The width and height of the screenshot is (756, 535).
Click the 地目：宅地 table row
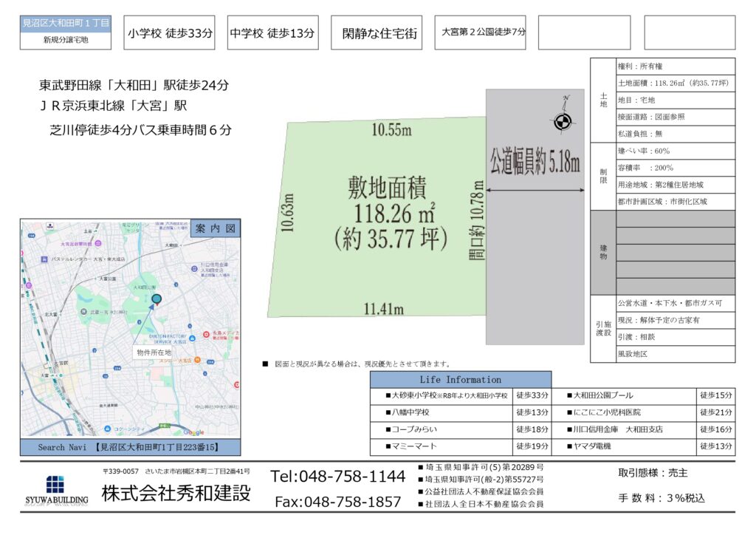click(676, 100)
